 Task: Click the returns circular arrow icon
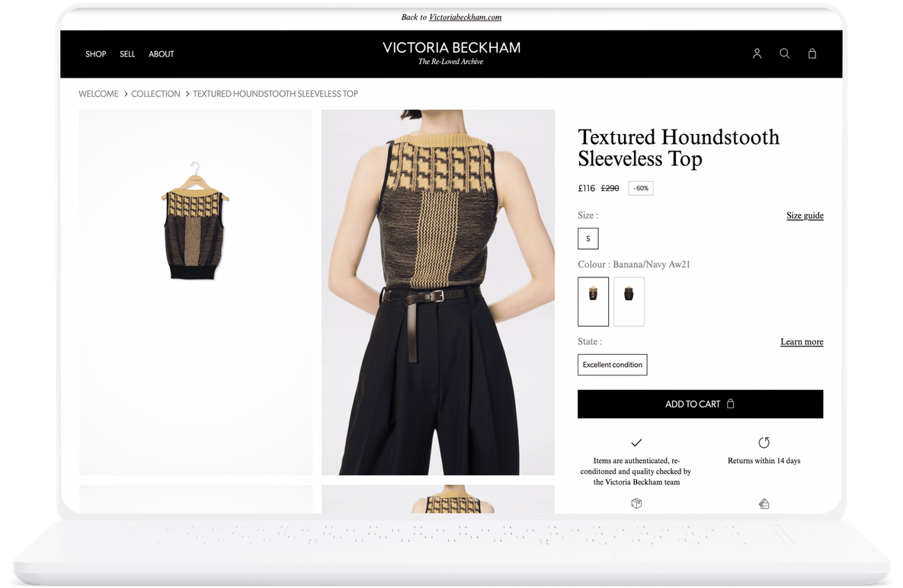pyautogui.click(x=764, y=443)
